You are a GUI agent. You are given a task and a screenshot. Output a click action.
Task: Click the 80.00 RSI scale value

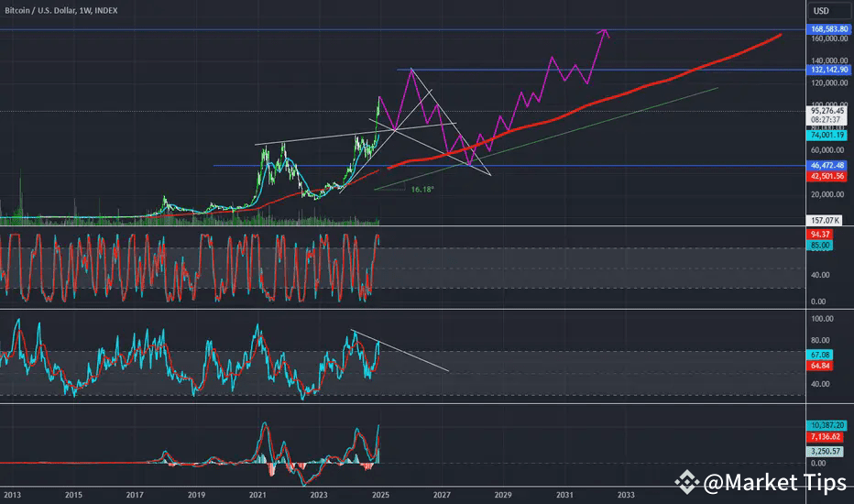tap(821, 341)
